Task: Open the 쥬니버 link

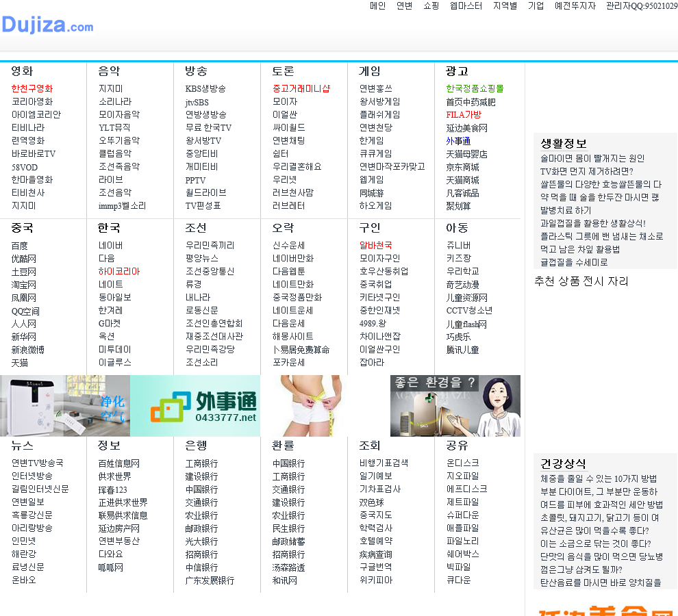Action: (x=458, y=246)
